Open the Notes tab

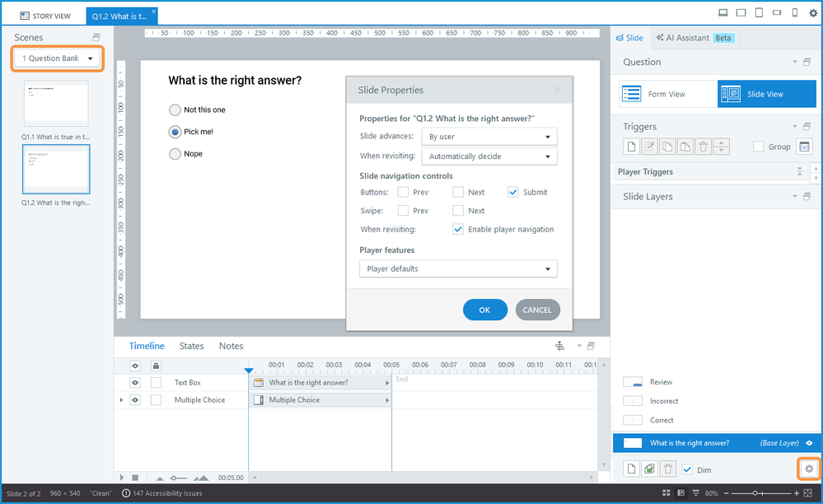pos(231,346)
